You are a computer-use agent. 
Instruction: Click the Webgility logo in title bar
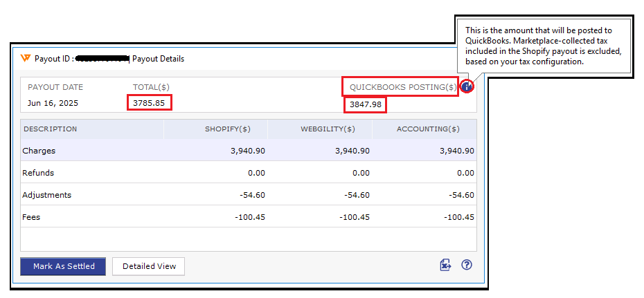click(x=26, y=59)
